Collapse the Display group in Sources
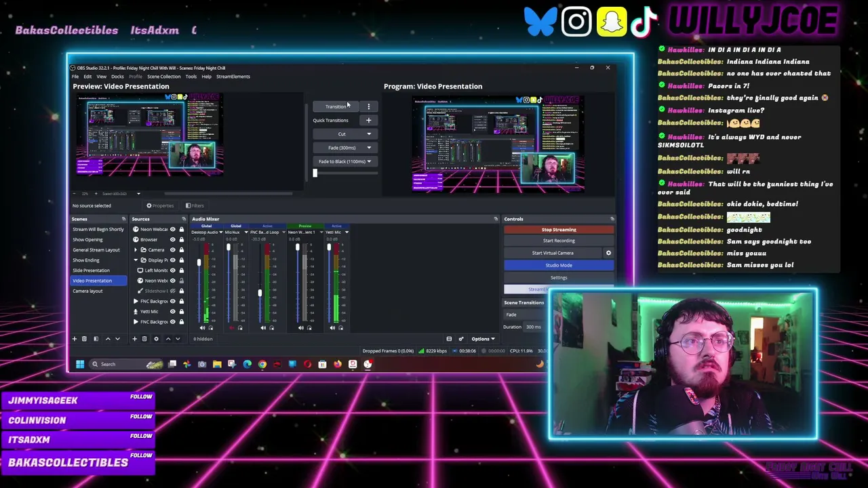Screen dimensions: 868x488 [136, 260]
